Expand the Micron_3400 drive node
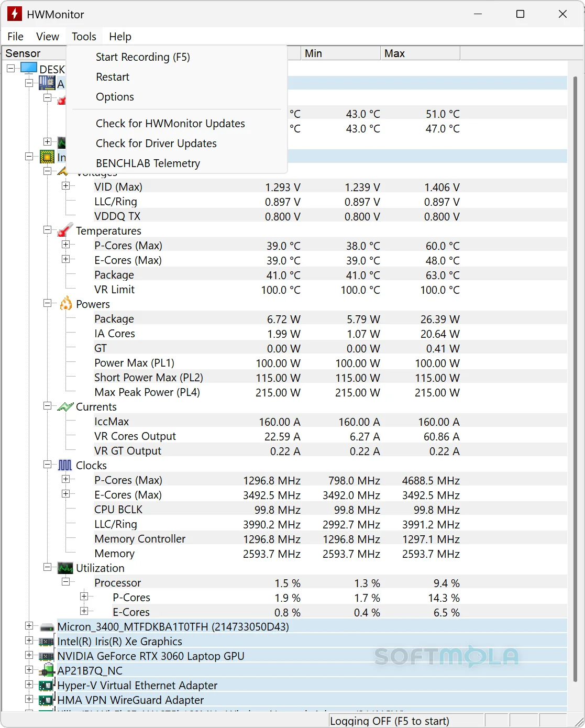This screenshot has height=728, width=585. tap(29, 626)
